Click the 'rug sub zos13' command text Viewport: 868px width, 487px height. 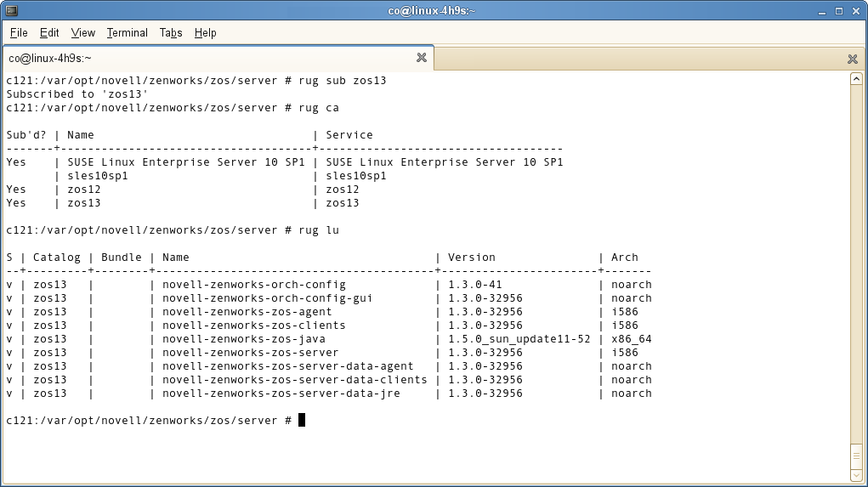point(342,80)
